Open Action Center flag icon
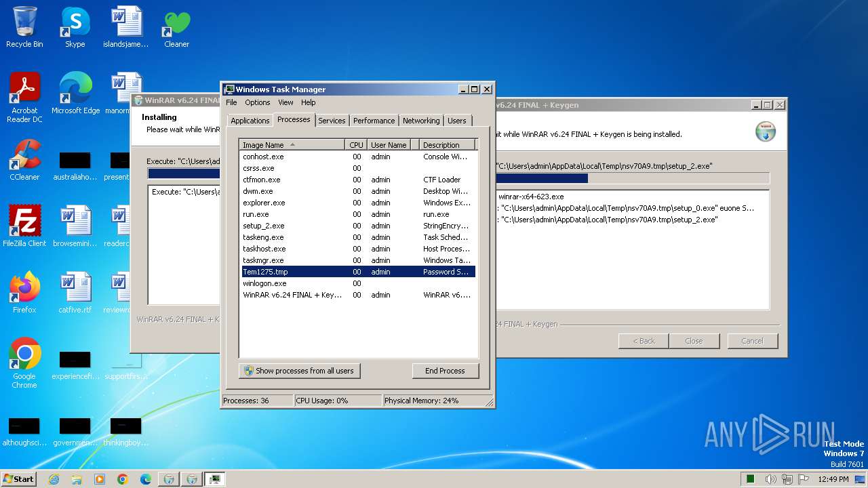The width and height of the screenshot is (868, 488). coord(803,479)
